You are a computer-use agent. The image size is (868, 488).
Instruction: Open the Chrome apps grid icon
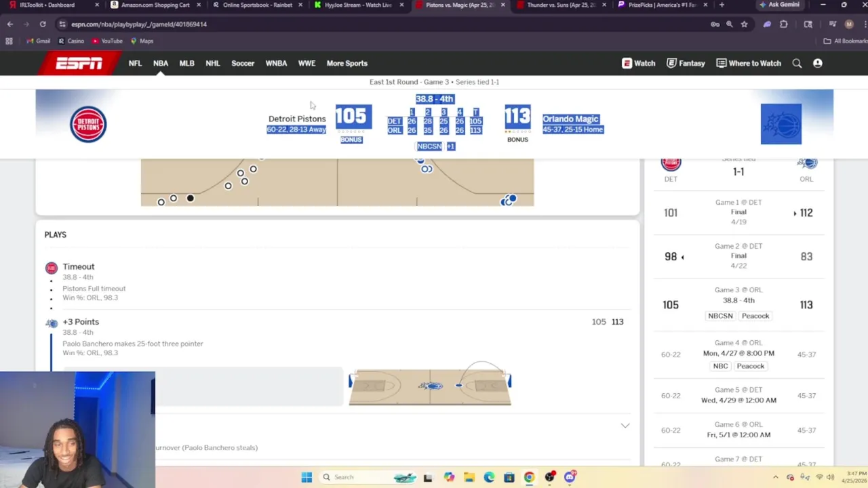[x=9, y=41]
